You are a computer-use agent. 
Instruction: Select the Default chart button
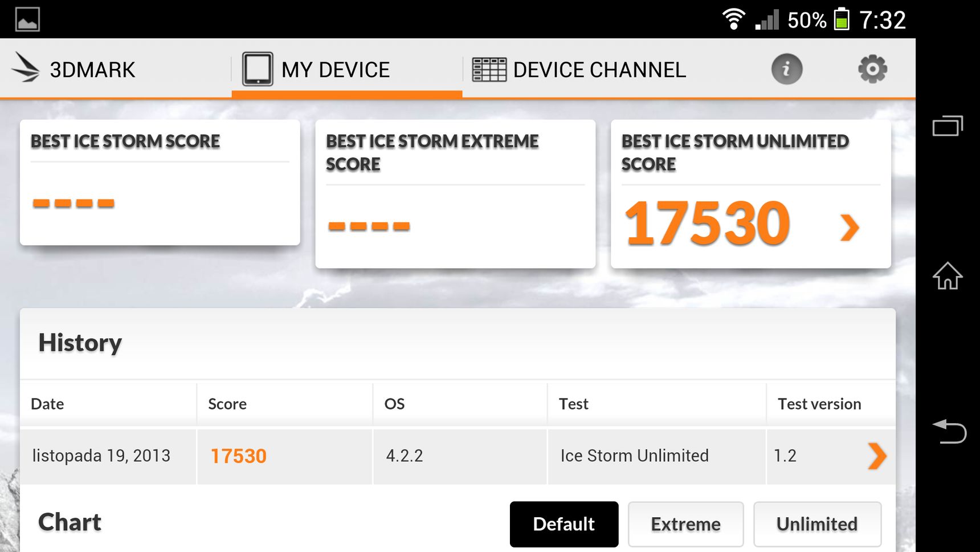[x=564, y=524]
